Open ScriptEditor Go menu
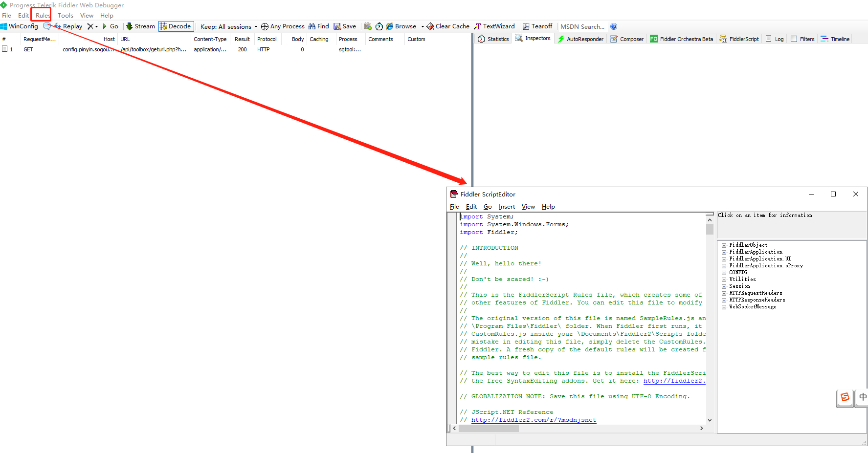 (488, 207)
